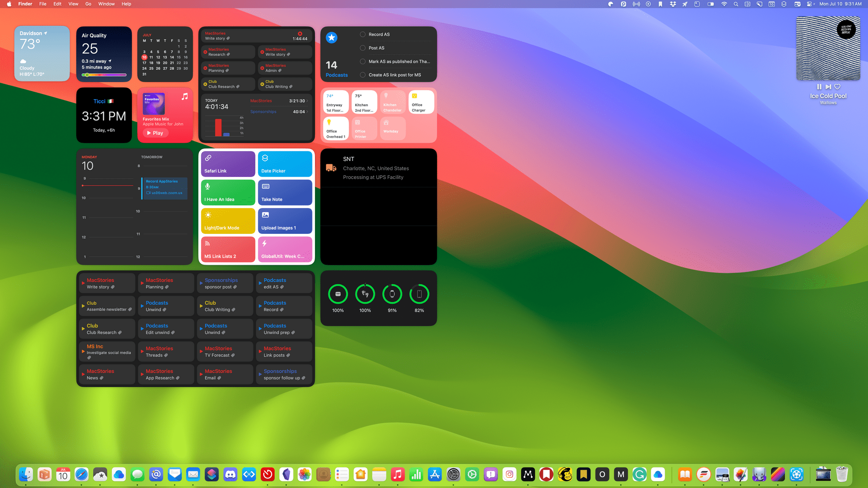Skip to next track after Ice Cold Pool

[828, 87]
